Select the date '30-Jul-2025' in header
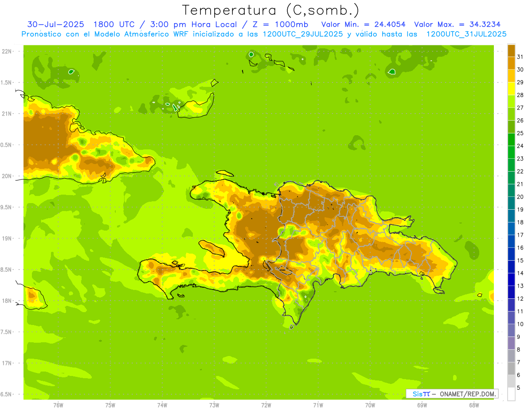 56,24
